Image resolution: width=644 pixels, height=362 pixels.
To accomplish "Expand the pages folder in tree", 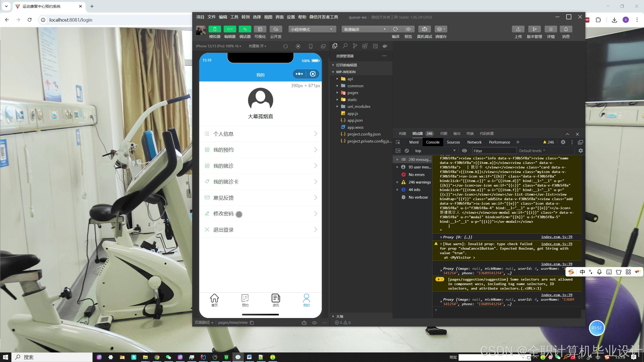I will click(353, 93).
